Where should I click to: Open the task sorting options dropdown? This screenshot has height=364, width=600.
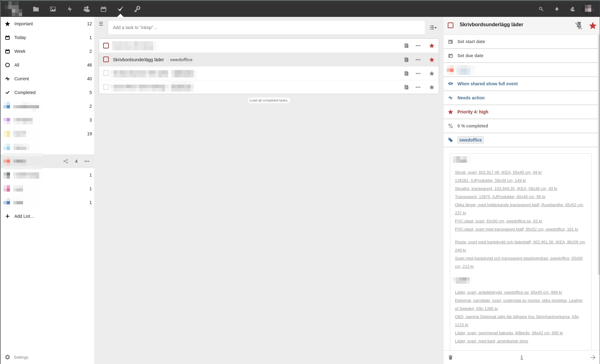(433, 27)
